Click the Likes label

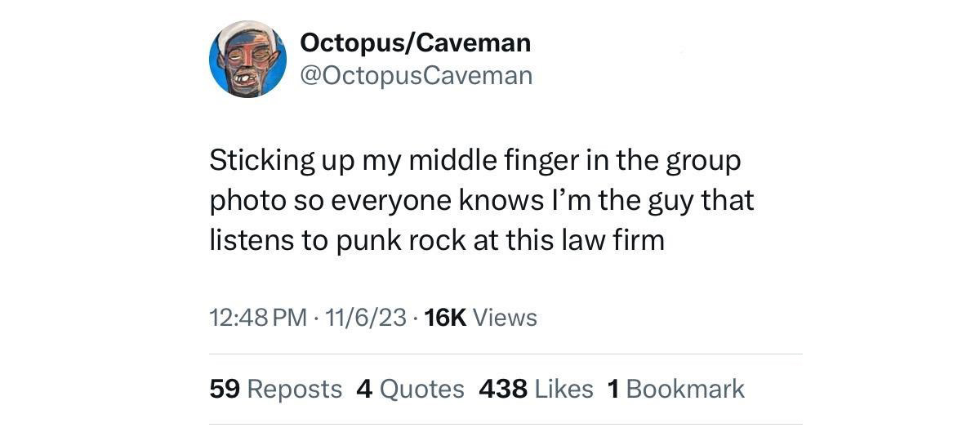(x=563, y=389)
